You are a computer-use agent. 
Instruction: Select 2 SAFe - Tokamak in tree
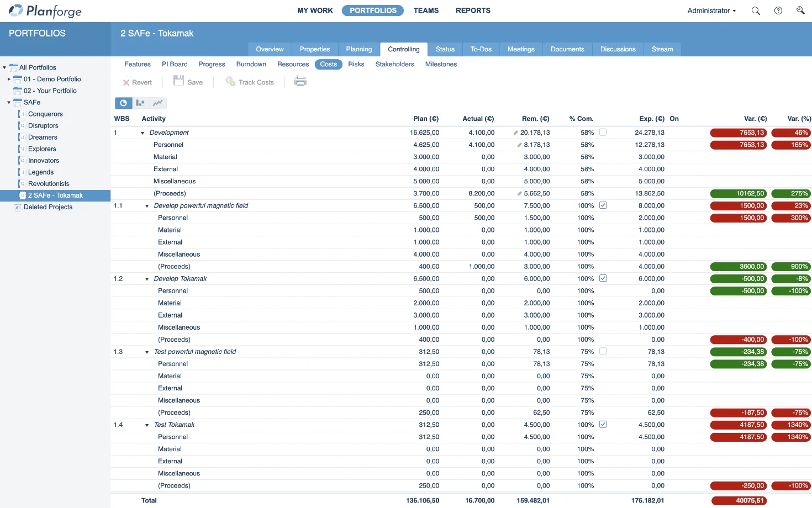(55, 195)
